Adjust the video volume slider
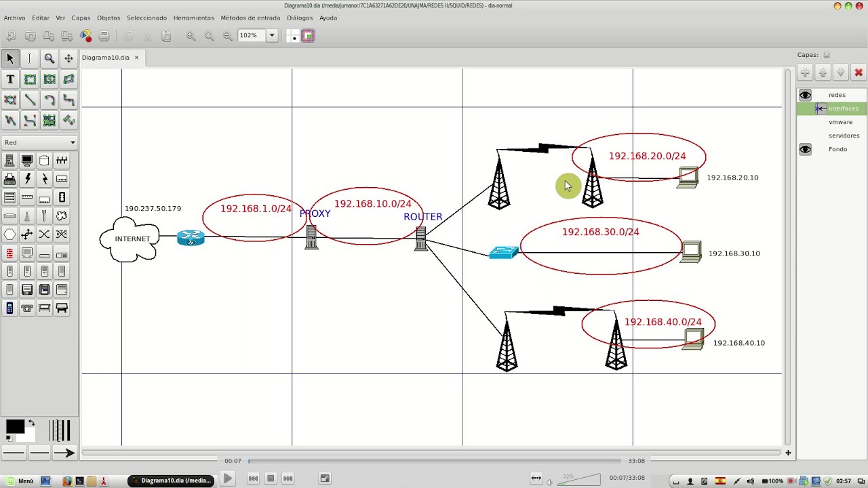This screenshot has width=868, height=488. (578, 480)
